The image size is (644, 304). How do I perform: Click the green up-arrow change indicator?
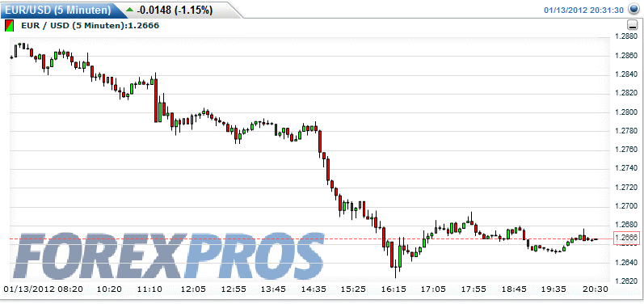pos(130,10)
